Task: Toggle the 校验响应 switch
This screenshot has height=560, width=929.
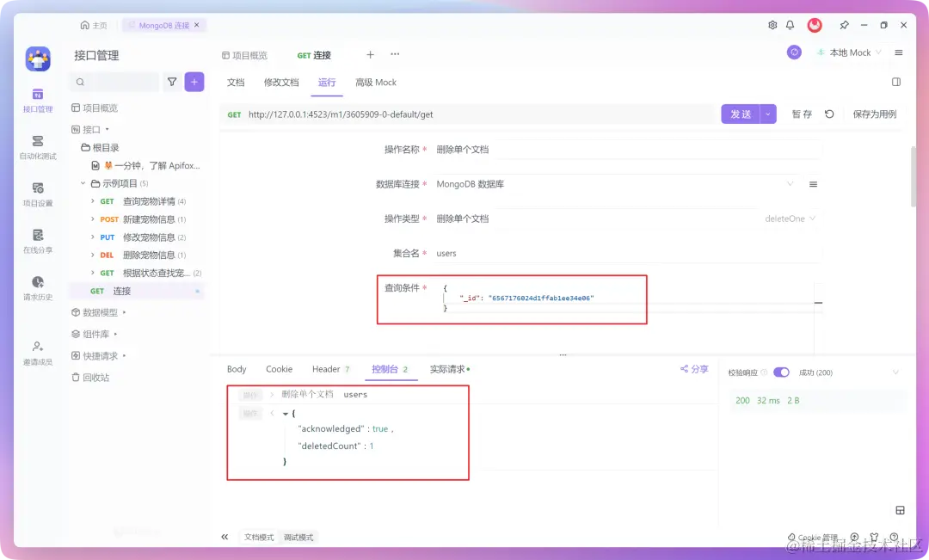Action: pos(781,372)
